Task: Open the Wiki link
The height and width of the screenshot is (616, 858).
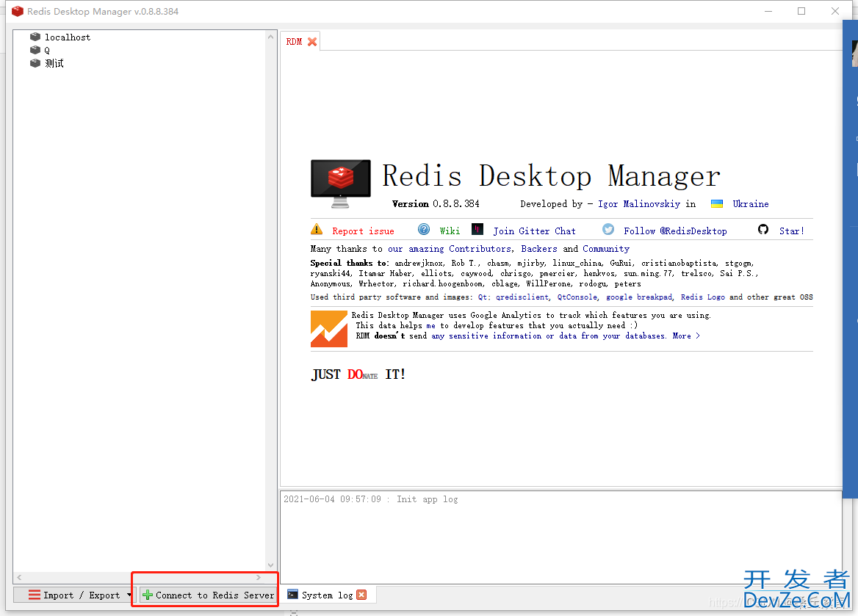Action: coord(450,231)
